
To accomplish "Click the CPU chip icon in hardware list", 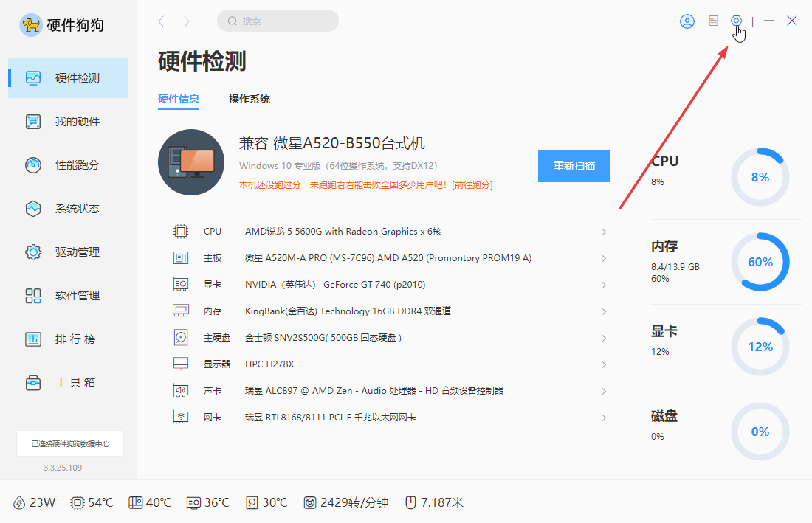I will pyautogui.click(x=181, y=232).
